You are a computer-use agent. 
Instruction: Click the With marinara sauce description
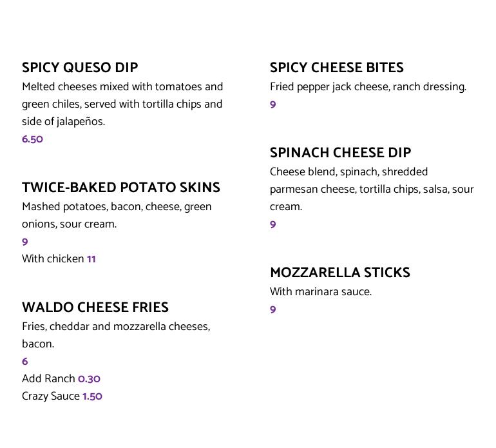coord(321,292)
